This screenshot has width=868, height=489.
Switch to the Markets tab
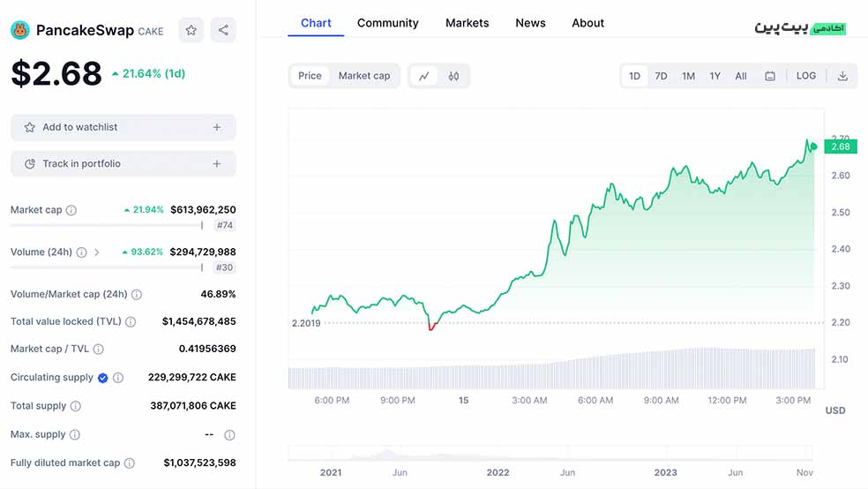pyautogui.click(x=467, y=23)
